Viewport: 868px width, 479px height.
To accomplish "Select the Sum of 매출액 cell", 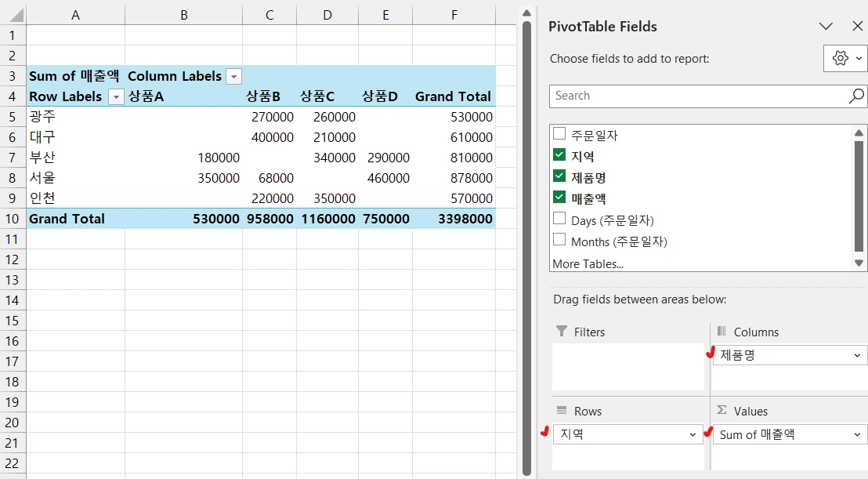I will coord(76,76).
